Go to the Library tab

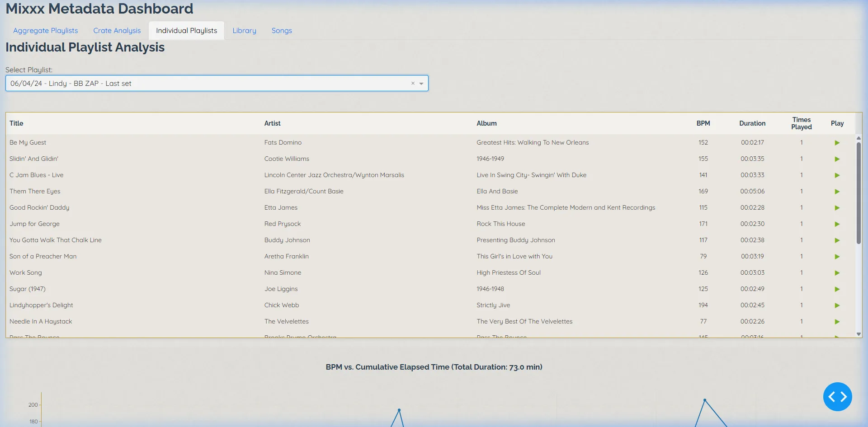245,31
